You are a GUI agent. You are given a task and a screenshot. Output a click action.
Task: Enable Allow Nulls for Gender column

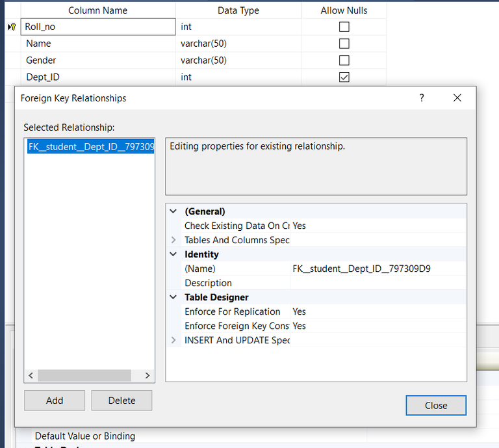[344, 60]
